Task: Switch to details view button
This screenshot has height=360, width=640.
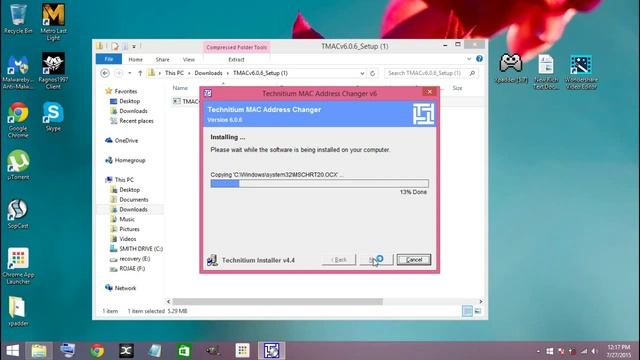Action: (x=467, y=311)
